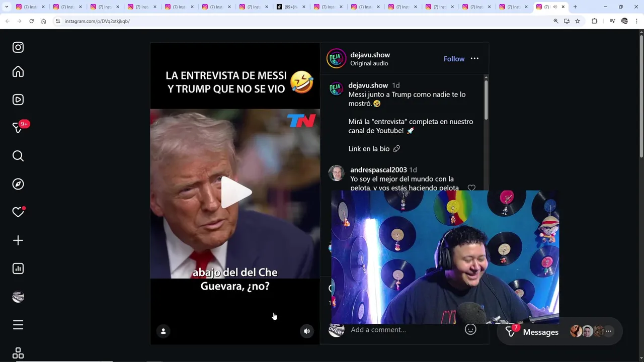Go forward with the browser arrow
Viewport: 644px width, 362px height.
[x=19, y=21]
